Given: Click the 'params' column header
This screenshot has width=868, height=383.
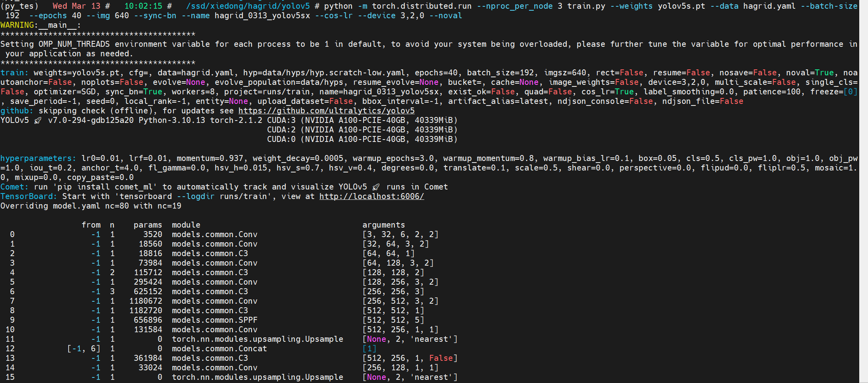Looking at the screenshot, I should [x=148, y=225].
